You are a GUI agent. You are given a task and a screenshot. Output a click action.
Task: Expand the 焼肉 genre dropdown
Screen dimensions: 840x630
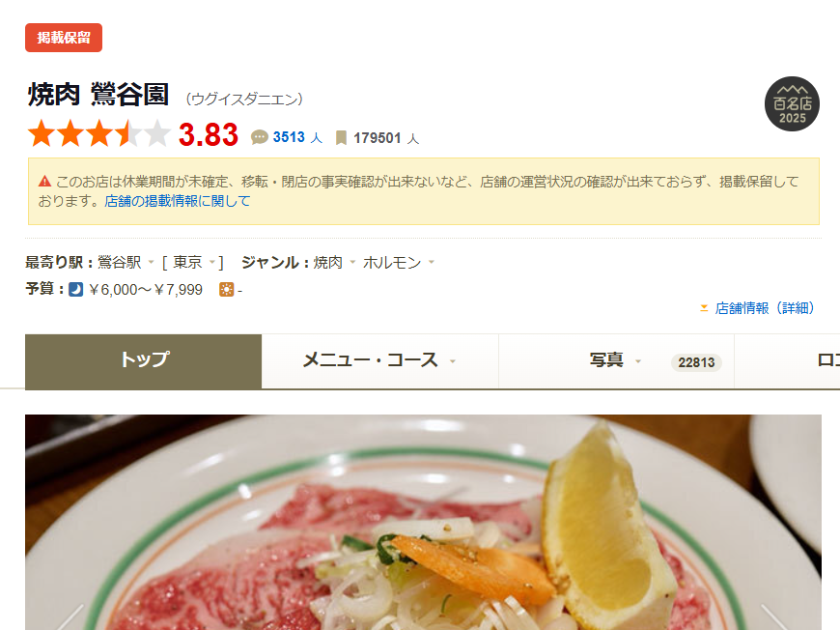352,262
